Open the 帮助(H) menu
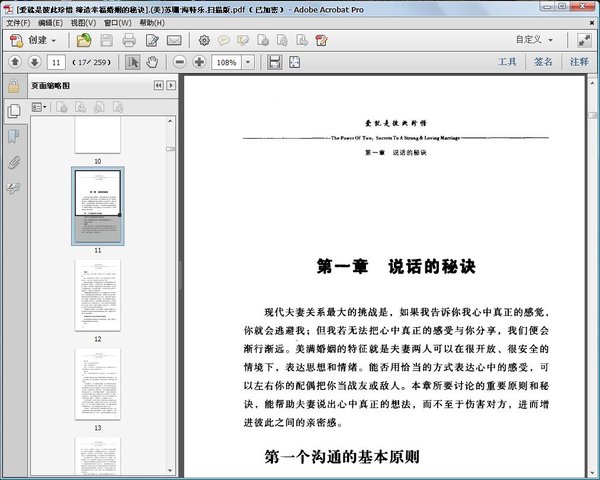 pos(152,23)
